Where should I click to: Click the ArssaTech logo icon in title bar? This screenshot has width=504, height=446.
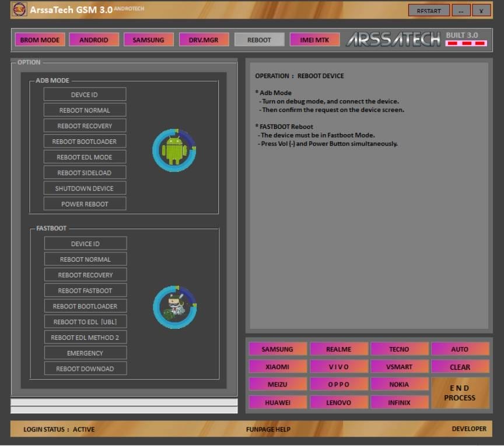(x=19, y=10)
